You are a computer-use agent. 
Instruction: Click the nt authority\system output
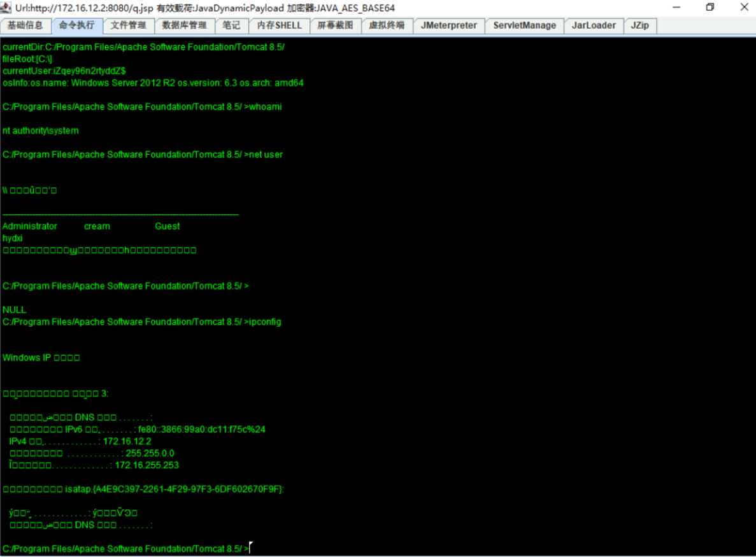pyautogui.click(x=41, y=130)
